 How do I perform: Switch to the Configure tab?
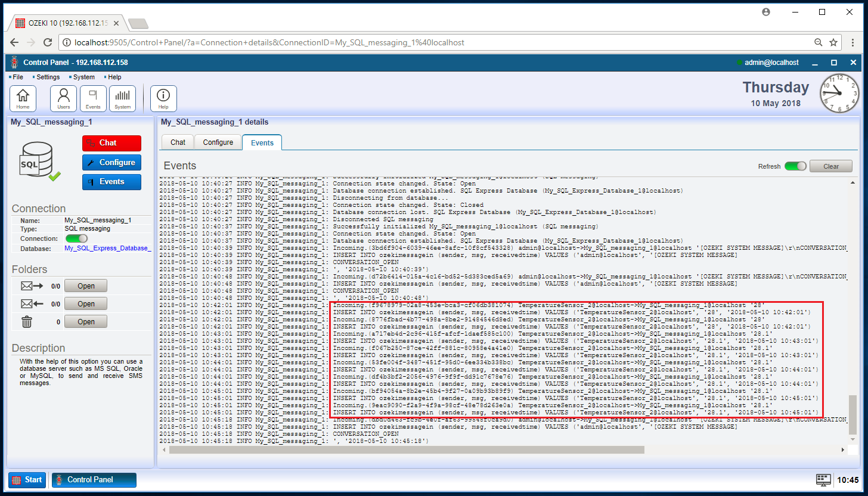pos(218,142)
